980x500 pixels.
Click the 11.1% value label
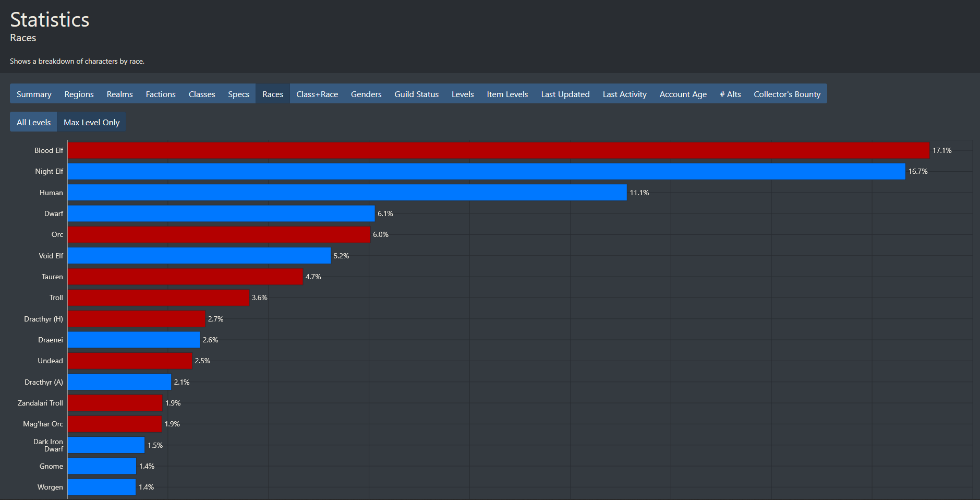tap(639, 193)
